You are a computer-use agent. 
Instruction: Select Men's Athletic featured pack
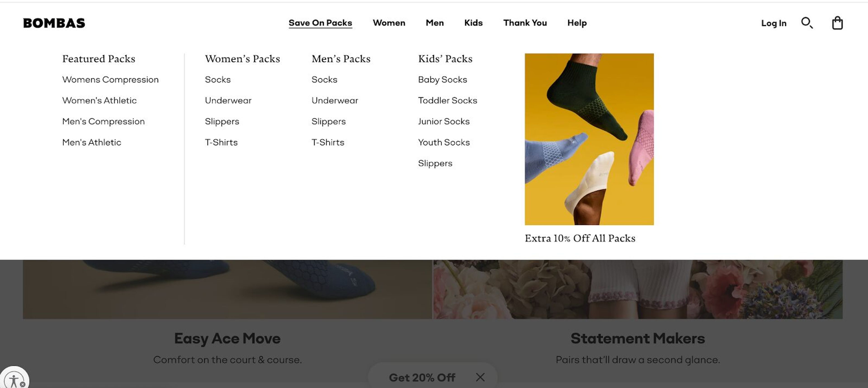(92, 142)
